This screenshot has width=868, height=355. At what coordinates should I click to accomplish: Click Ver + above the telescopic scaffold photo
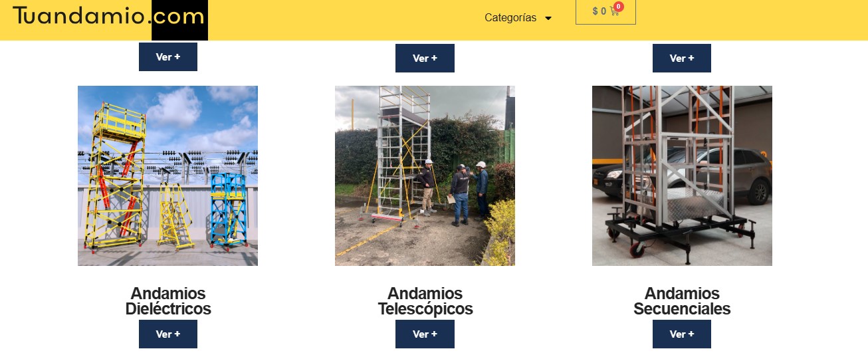425,58
